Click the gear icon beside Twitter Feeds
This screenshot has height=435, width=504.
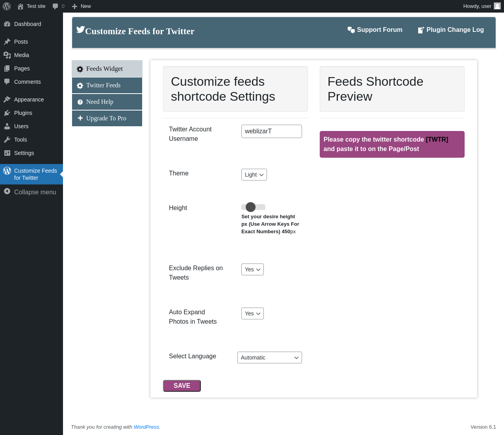pos(80,86)
